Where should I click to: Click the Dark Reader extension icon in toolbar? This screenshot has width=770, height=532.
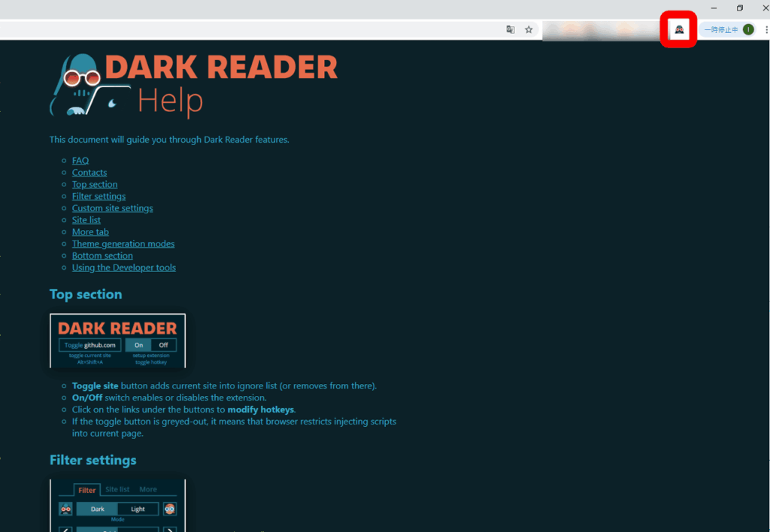tap(679, 30)
